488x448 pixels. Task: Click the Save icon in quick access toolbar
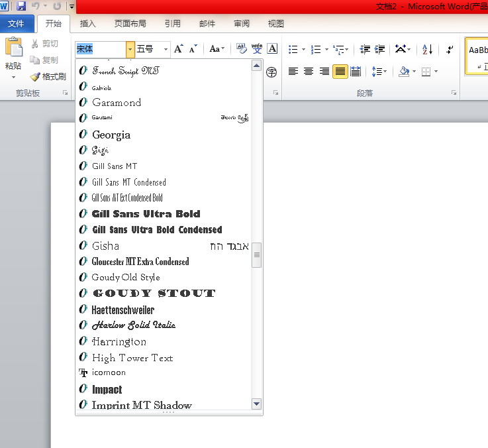click(x=21, y=6)
